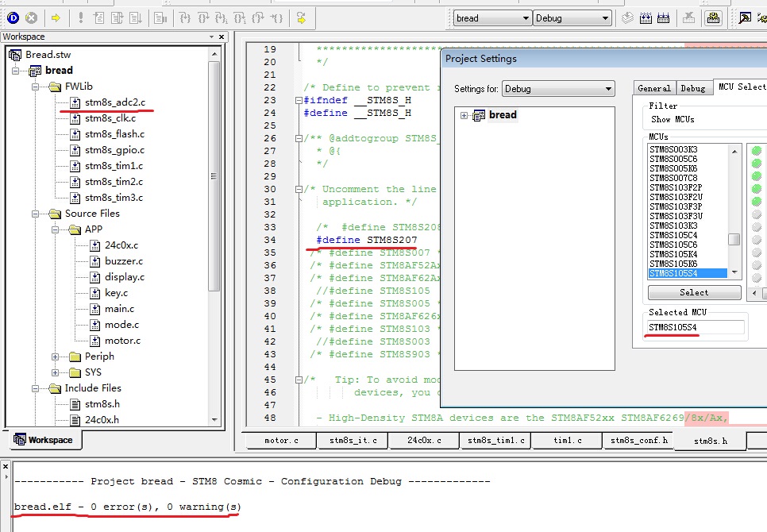Select buzzer.c in the APP folder
Screen dimensions: 767x532
pyautogui.click(x=124, y=261)
